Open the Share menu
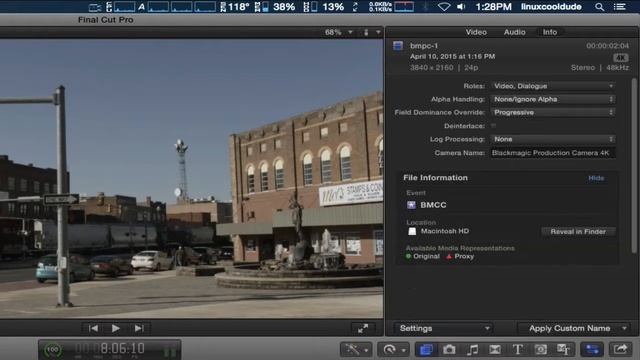Image resolution: width=640 pixels, height=360 pixels. pos(620,349)
